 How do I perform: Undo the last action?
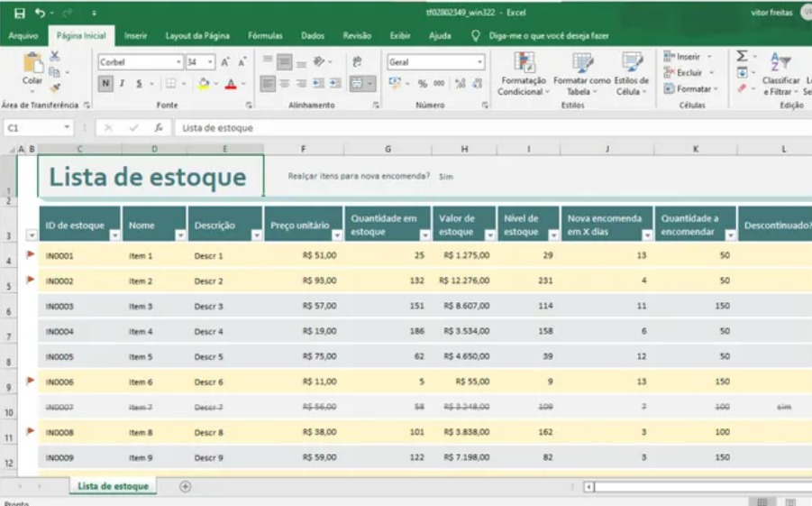(40, 13)
